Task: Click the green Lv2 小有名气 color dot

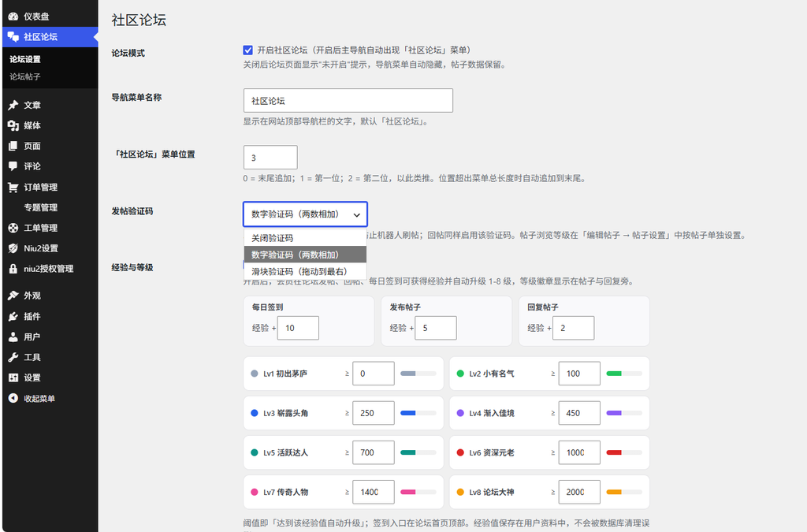Action: pos(460,374)
